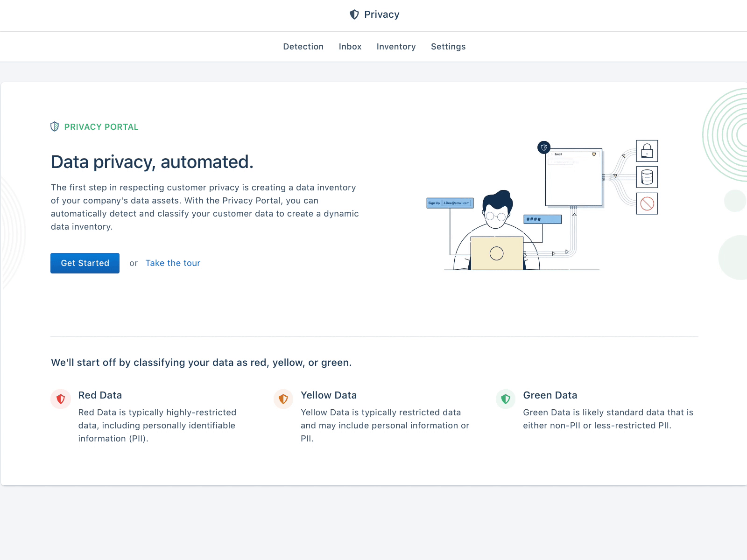Viewport: 747px width, 560px height.
Task: Switch to the Inbox tab
Action: tap(350, 46)
